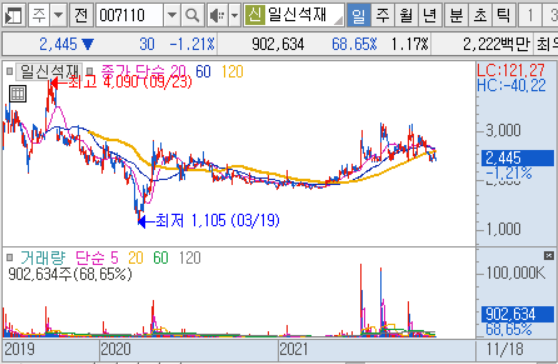
Task: Select the 월 monthly chart tab
Action: tap(406, 15)
